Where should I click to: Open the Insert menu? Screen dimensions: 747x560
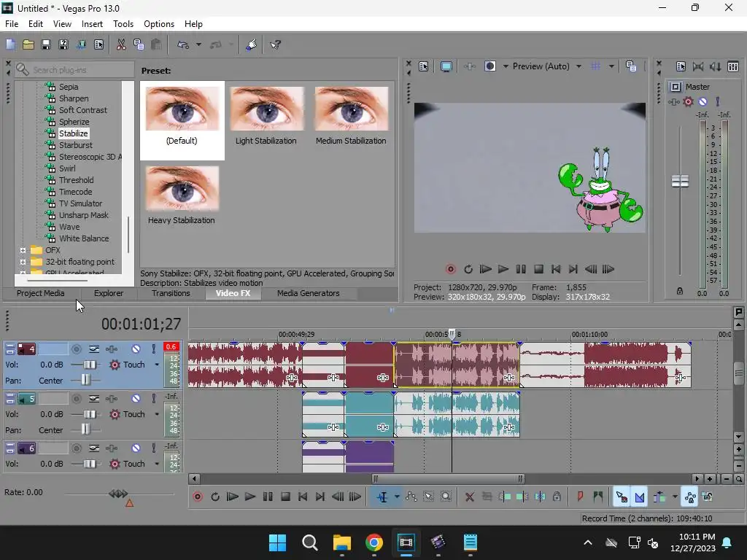pyautogui.click(x=92, y=24)
